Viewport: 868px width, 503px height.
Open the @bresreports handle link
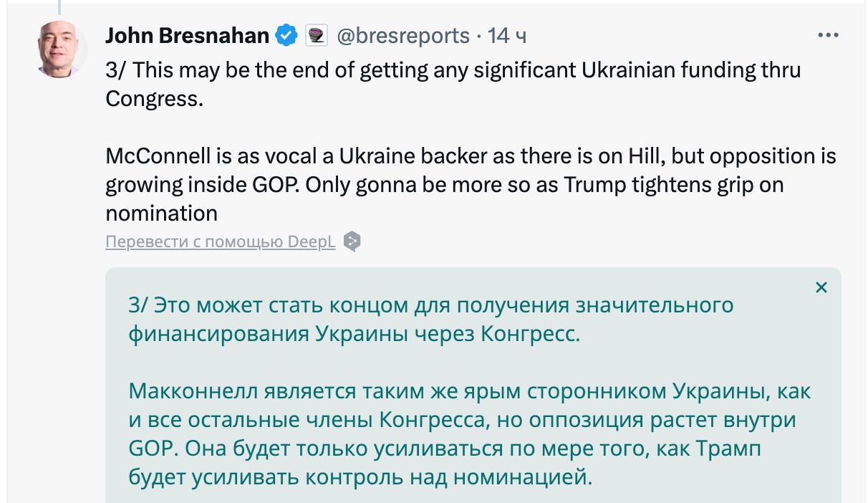coord(403,35)
